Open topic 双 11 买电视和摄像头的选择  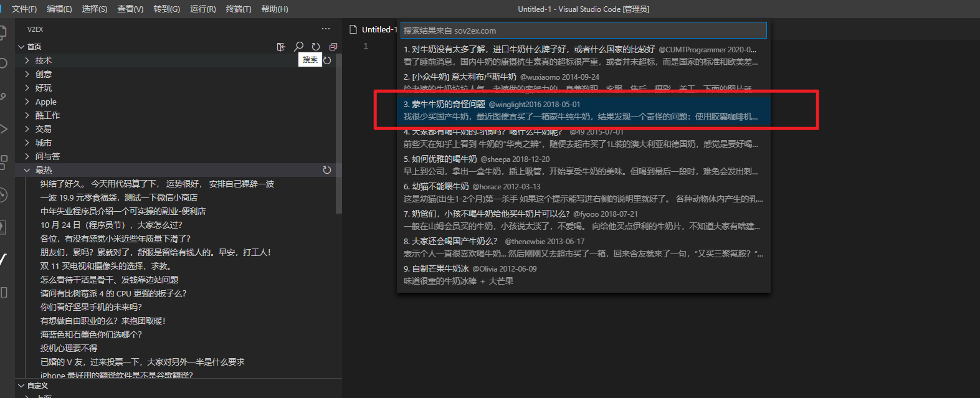coord(106,266)
